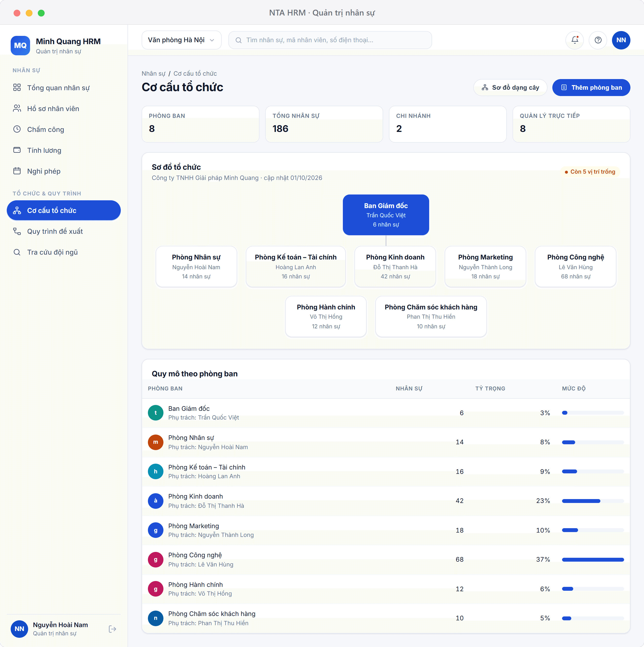Click the Phòng Kinh doanh progress bar

point(593,501)
